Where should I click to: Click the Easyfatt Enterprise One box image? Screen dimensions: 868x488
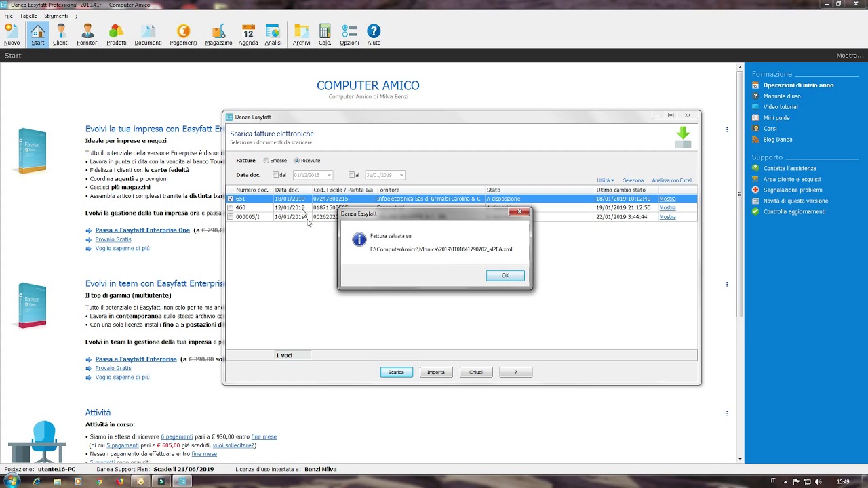32,150
